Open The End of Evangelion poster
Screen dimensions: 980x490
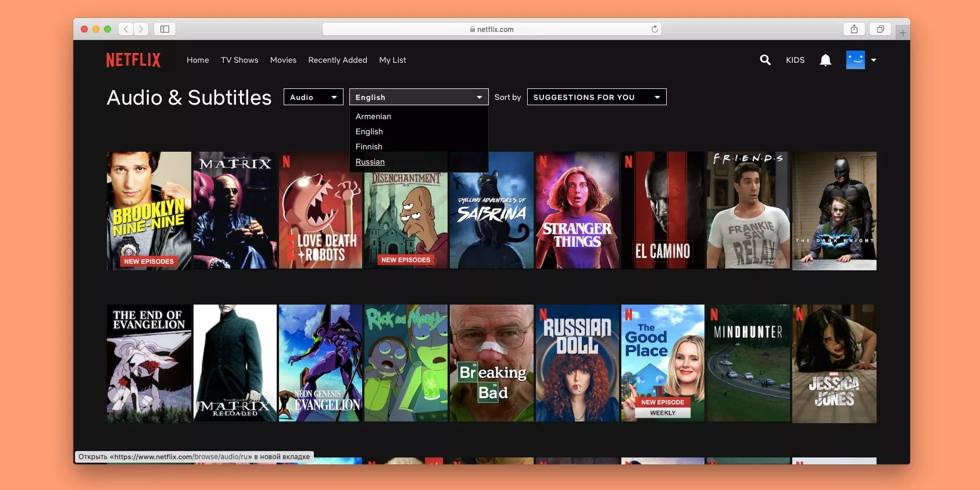[149, 364]
